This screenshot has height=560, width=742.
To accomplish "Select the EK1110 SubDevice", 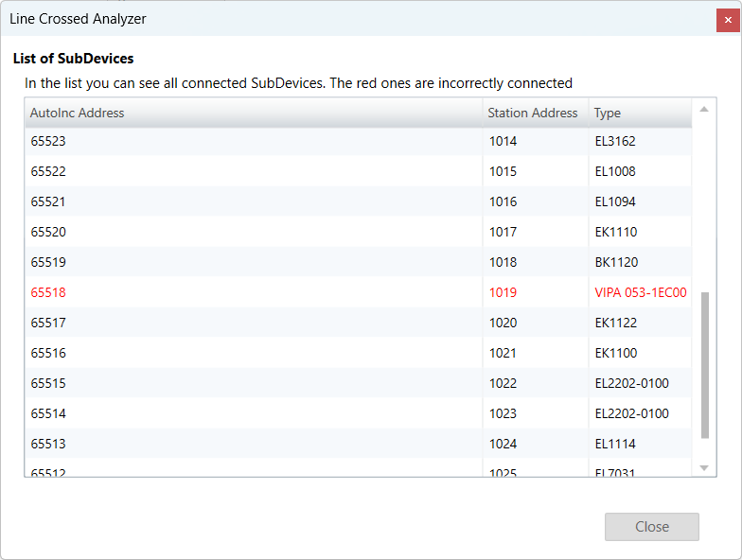I will 615,232.
